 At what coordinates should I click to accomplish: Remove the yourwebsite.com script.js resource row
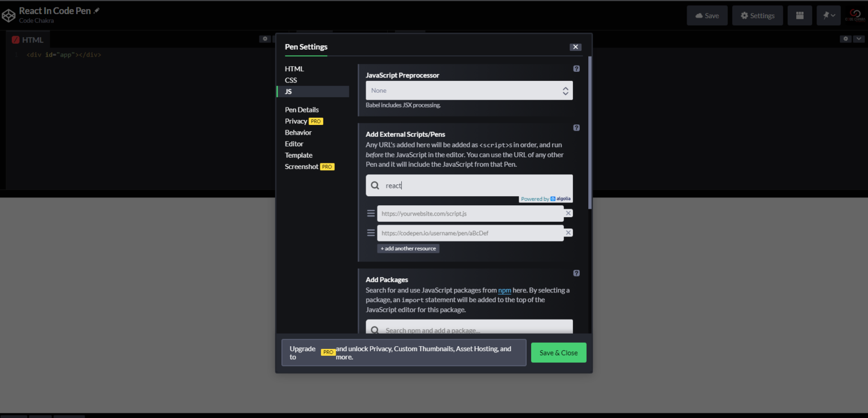coord(568,213)
